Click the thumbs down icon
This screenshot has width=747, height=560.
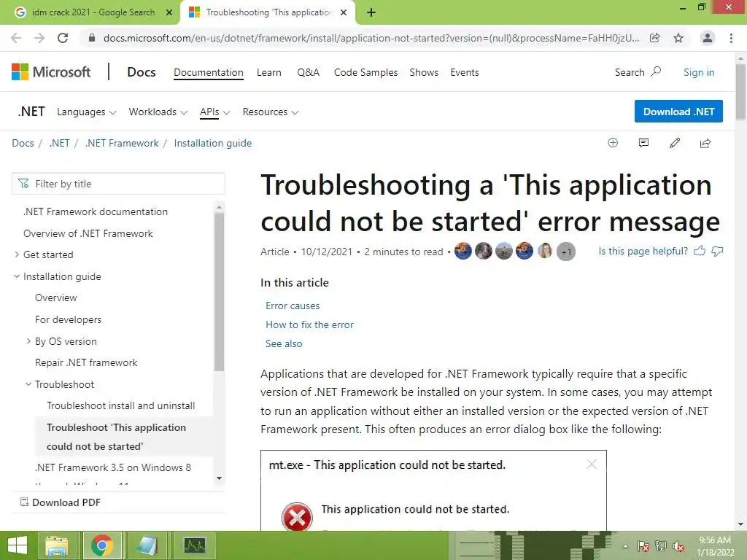718,251
